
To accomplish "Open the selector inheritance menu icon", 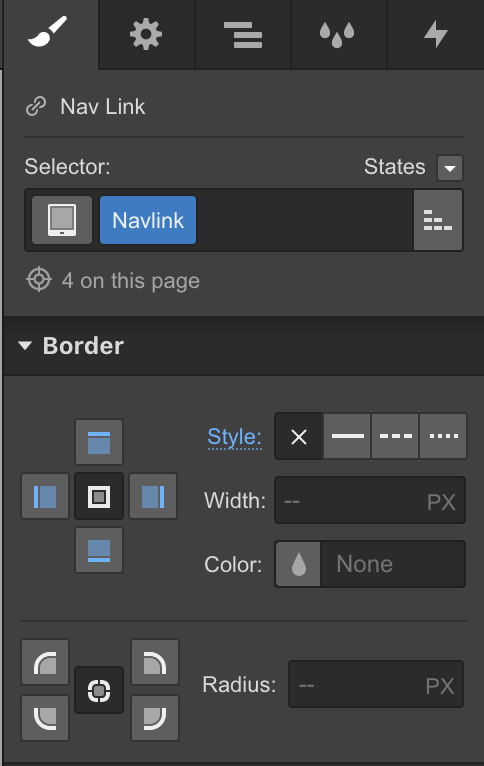I will 438,220.
